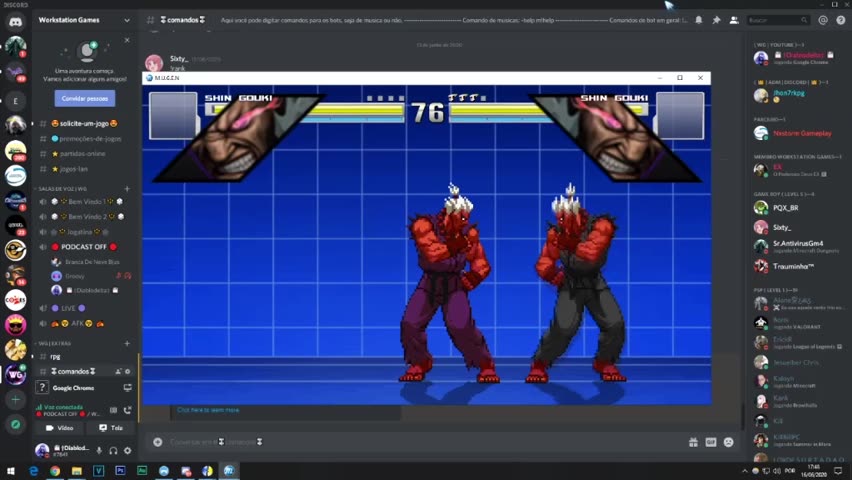Screen dimensions: 852x480
Task: Disconnect from voice call icon
Action: (x=127, y=410)
